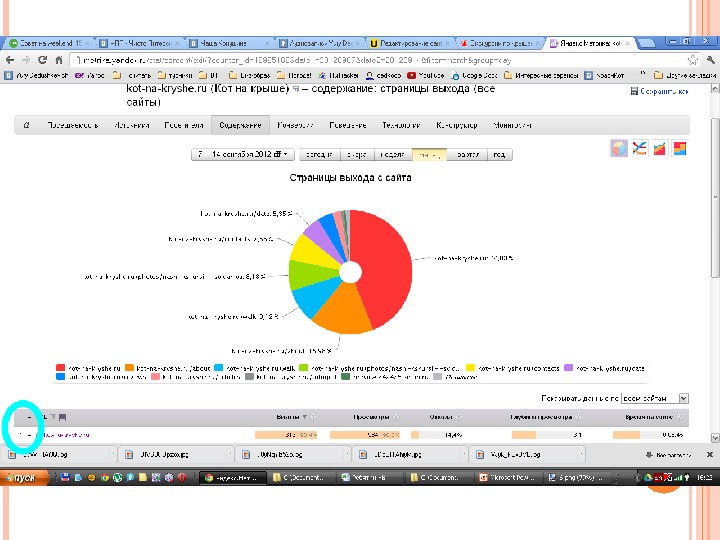This screenshot has height=540, width=720.
Task: Open the Google Docs bookmark
Action: [474, 75]
